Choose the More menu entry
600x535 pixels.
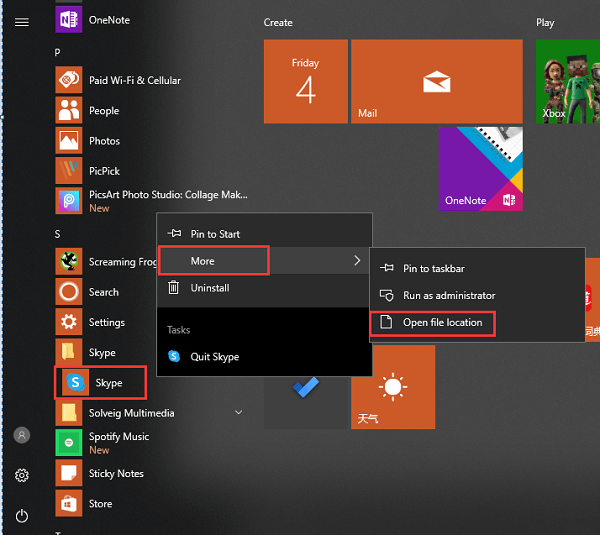(264, 261)
